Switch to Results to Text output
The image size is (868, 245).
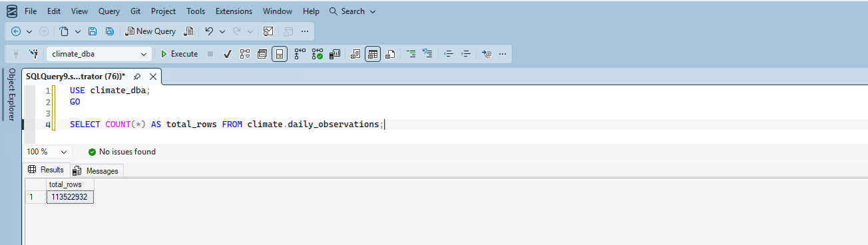point(355,54)
